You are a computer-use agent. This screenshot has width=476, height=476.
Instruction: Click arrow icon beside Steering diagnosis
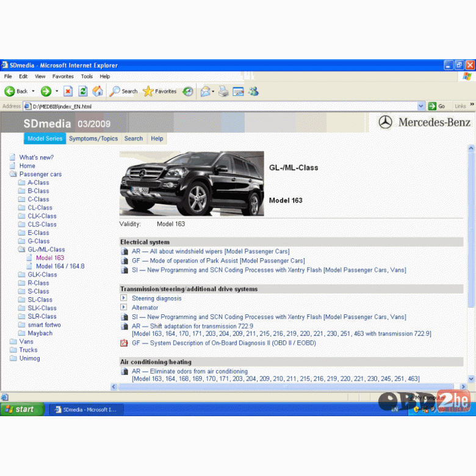click(x=124, y=298)
